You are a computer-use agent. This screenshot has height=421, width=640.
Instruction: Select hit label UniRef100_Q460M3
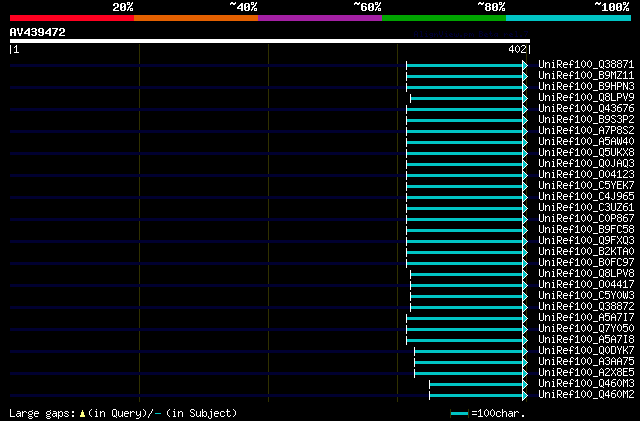pyautogui.click(x=586, y=384)
